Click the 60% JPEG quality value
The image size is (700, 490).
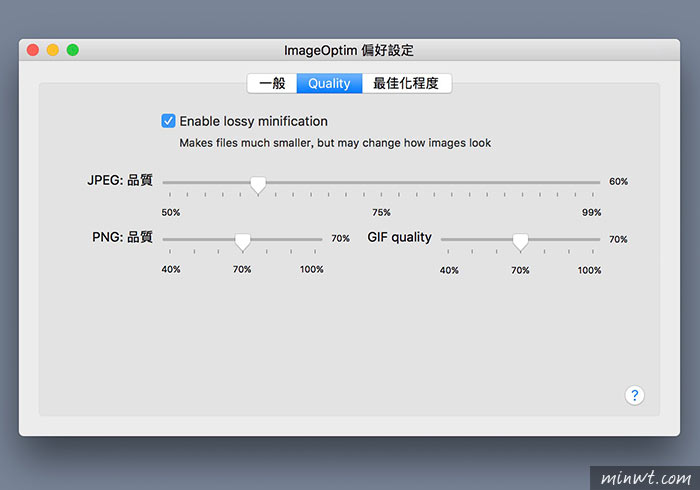click(618, 182)
